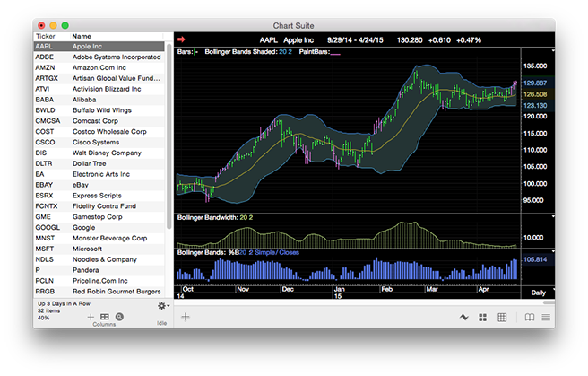This screenshot has width=588, height=376.
Task: Sort list by Name column header
Action: click(82, 36)
